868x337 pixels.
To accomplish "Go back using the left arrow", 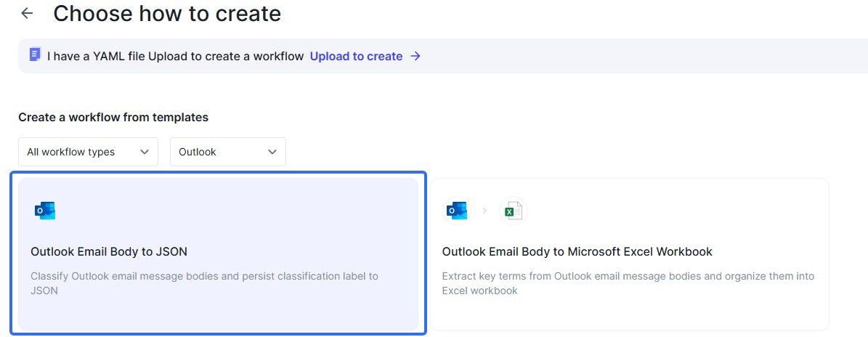I will [x=27, y=14].
